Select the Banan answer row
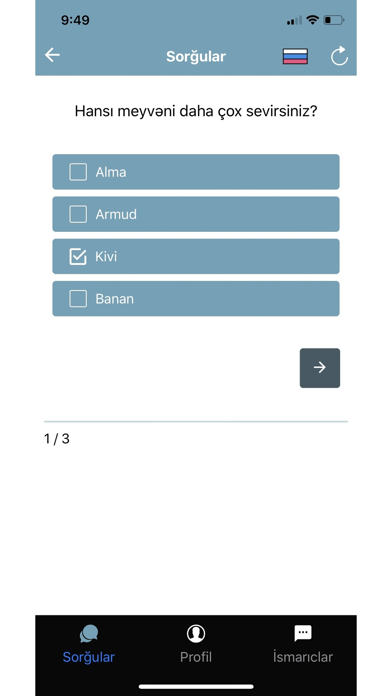 coord(196,299)
